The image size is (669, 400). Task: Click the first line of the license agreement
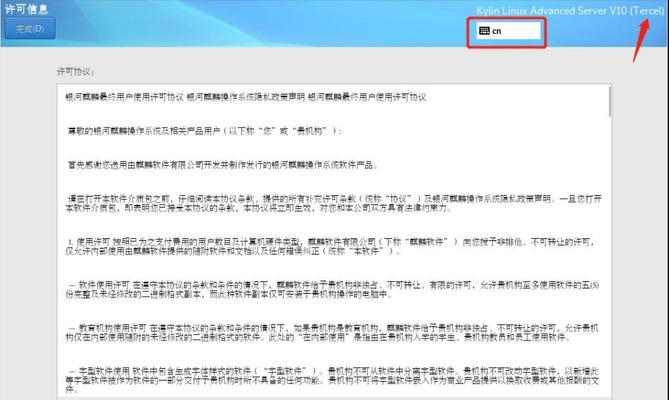tap(246, 97)
